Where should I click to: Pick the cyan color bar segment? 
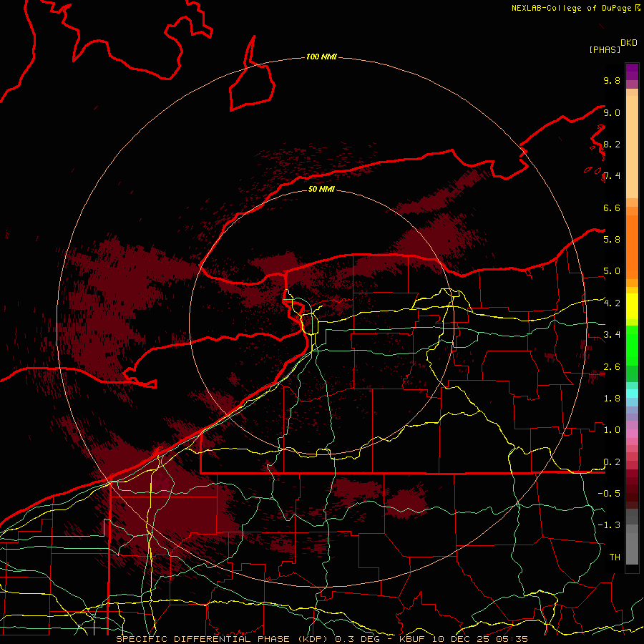point(632,394)
